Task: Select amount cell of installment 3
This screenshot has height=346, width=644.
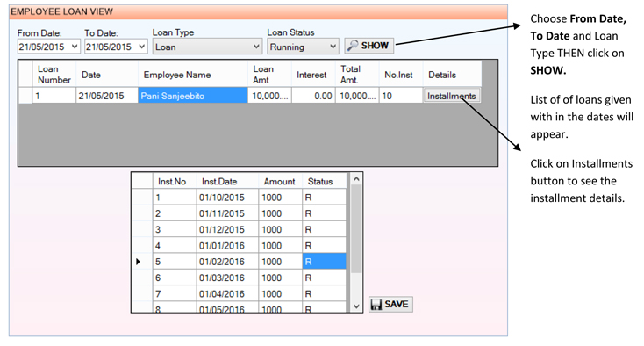Action: click(x=281, y=229)
